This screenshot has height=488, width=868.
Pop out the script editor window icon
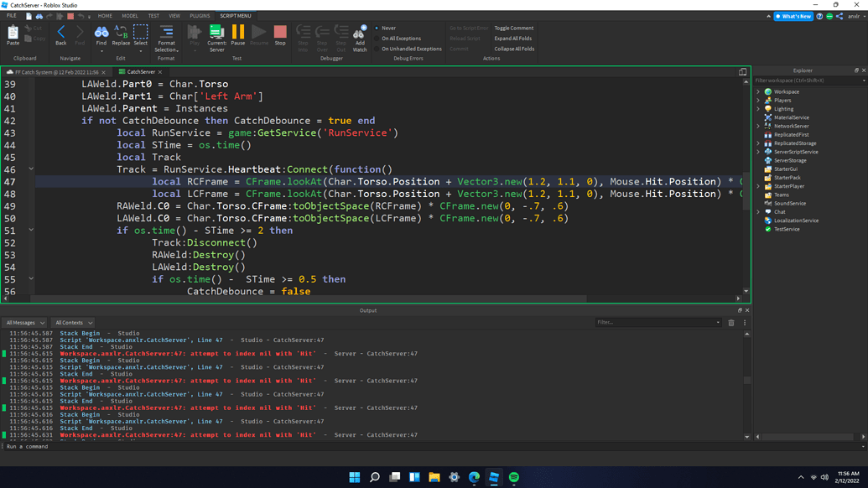tap(742, 72)
